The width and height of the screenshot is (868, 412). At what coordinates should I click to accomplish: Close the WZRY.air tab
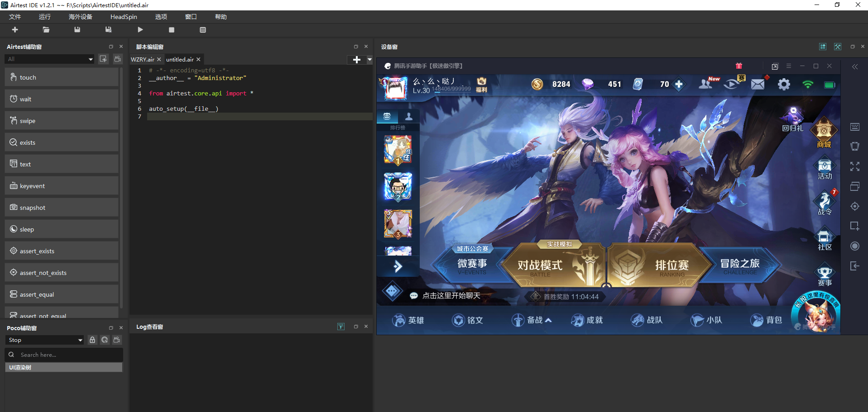pos(159,59)
